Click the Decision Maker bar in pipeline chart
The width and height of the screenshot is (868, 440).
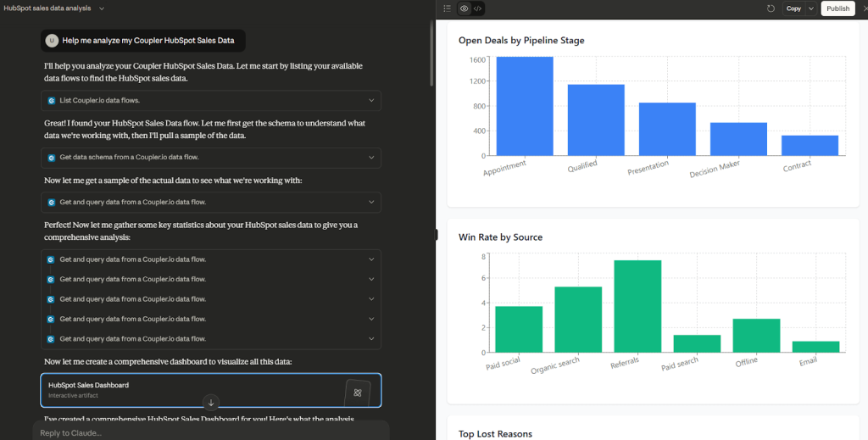738,139
